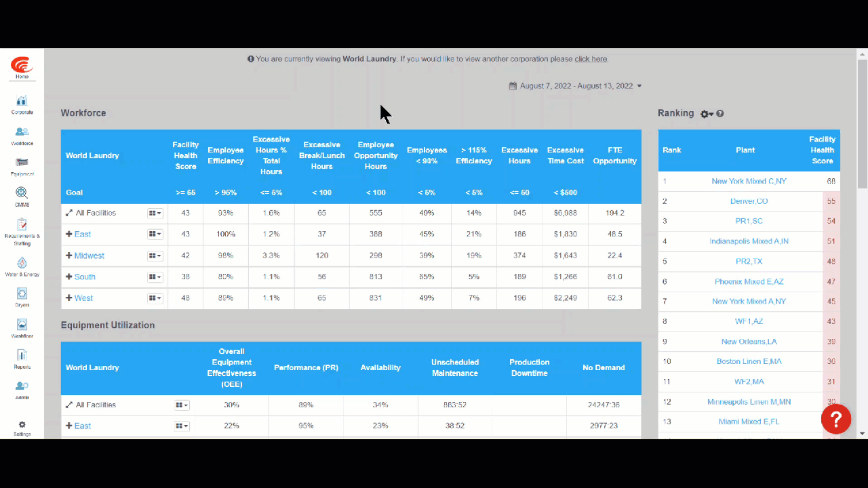Screen dimensions: 868x488
Task: Click the red help question-mark button
Action: pyautogui.click(x=836, y=419)
